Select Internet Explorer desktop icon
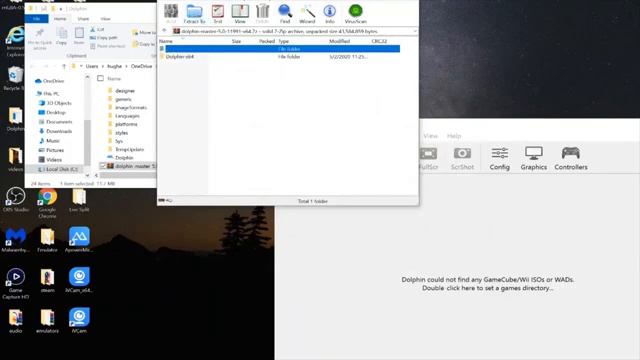The height and width of the screenshot is (360, 640). click(x=15, y=41)
